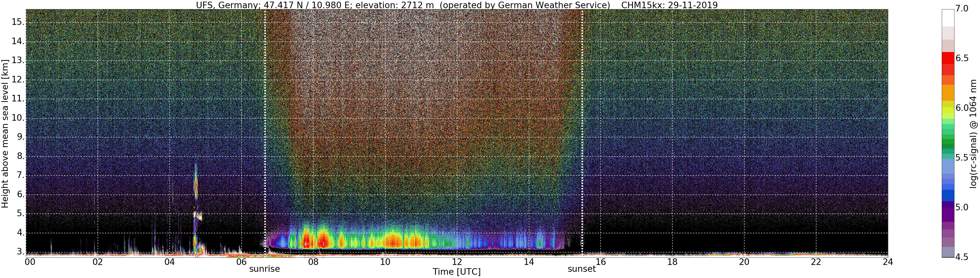Click the x-axis tick label '02'
This screenshot has height=278, width=980.
pyautogui.click(x=98, y=262)
